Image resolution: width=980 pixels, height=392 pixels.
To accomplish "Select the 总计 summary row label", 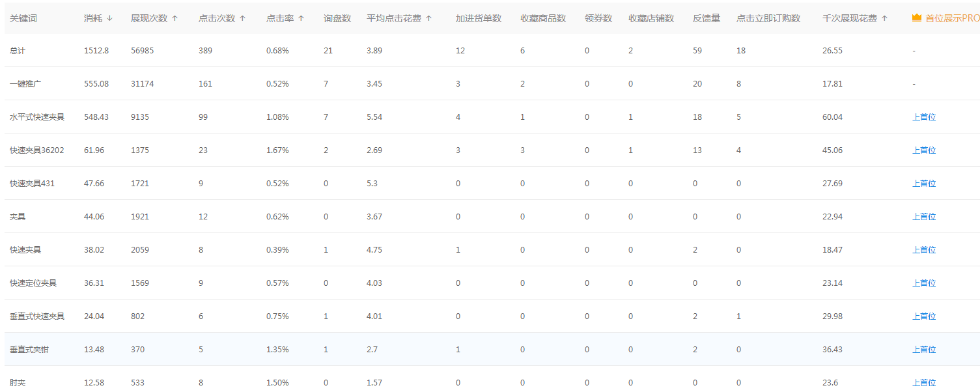I will tap(18, 51).
